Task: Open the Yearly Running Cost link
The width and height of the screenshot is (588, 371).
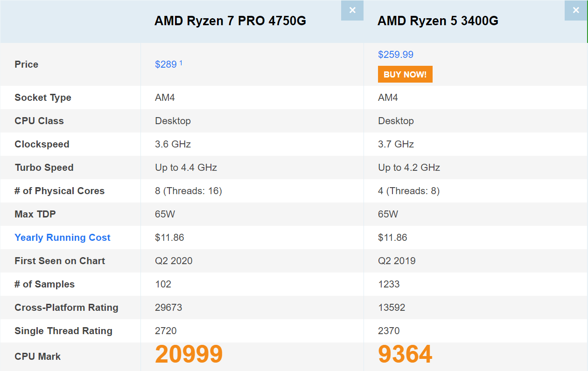Action: (x=63, y=238)
